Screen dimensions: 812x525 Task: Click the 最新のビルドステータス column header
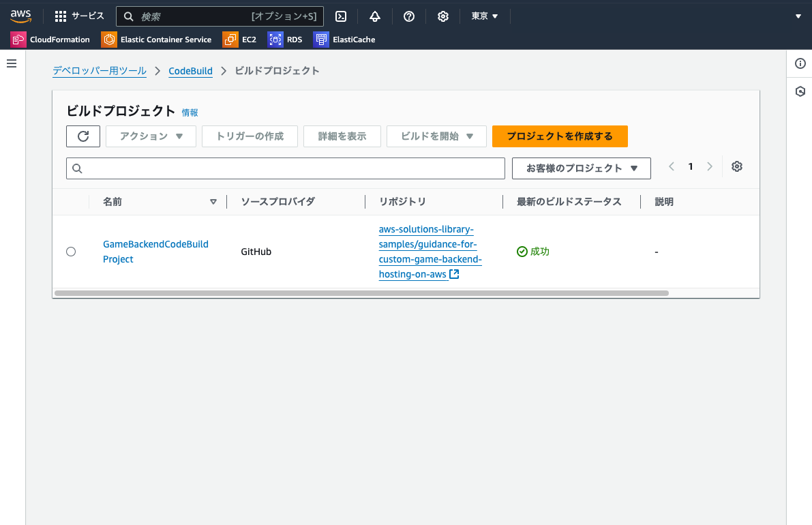tap(569, 202)
